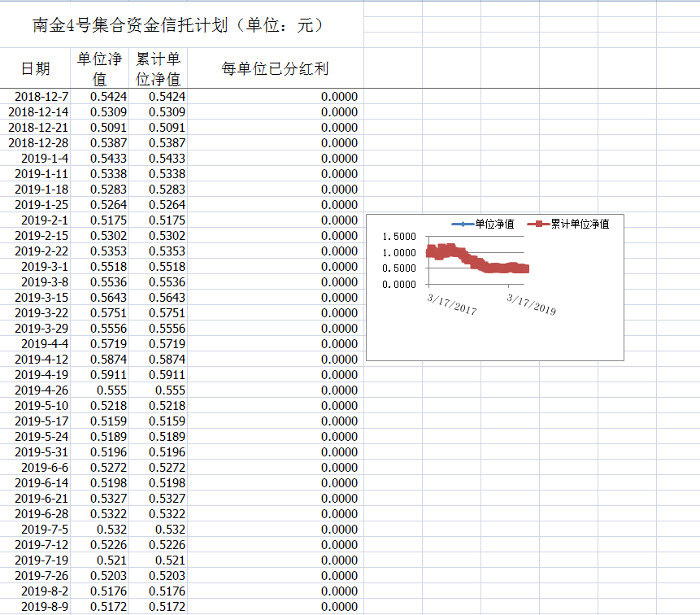The image size is (700, 615).
Task: Click date cell 2019-5-10
Action: point(35,406)
